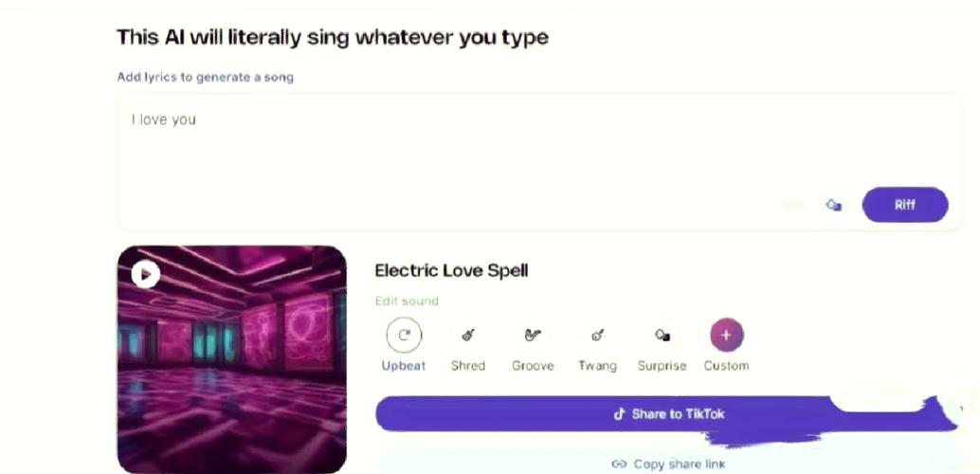Open Custom sound with plus icon
The height and width of the screenshot is (474, 980).
point(726,336)
